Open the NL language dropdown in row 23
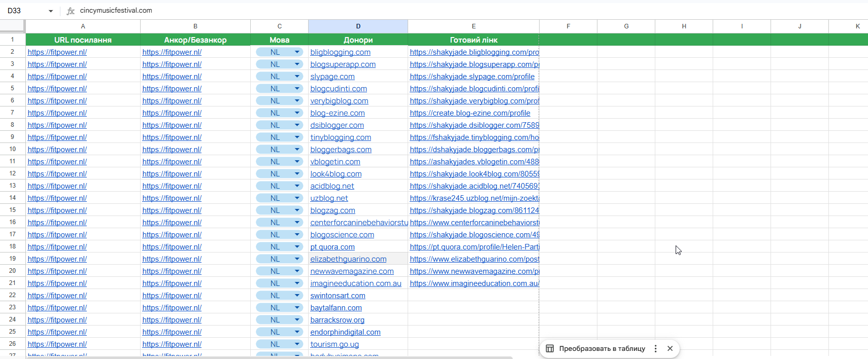The width and height of the screenshot is (868, 359). pos(297,307)
